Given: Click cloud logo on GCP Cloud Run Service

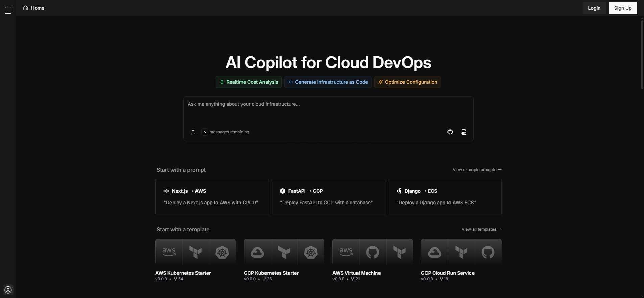Looking at the screenshot, I should [435, 252].
